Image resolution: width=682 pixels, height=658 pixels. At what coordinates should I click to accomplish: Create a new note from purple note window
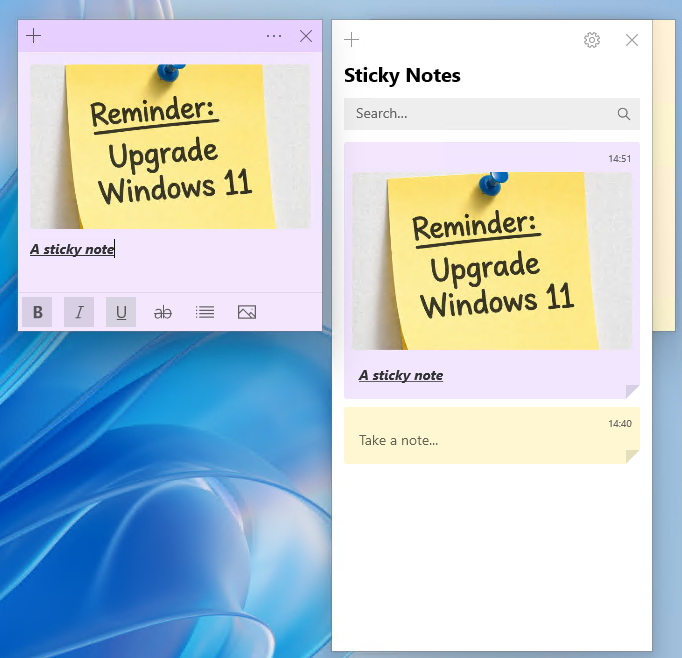[34, 36]
